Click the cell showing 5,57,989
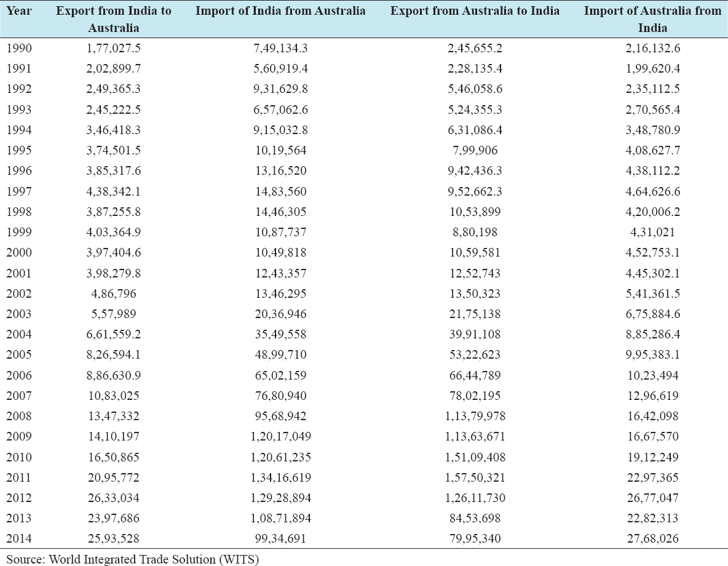 pos(114,314)
